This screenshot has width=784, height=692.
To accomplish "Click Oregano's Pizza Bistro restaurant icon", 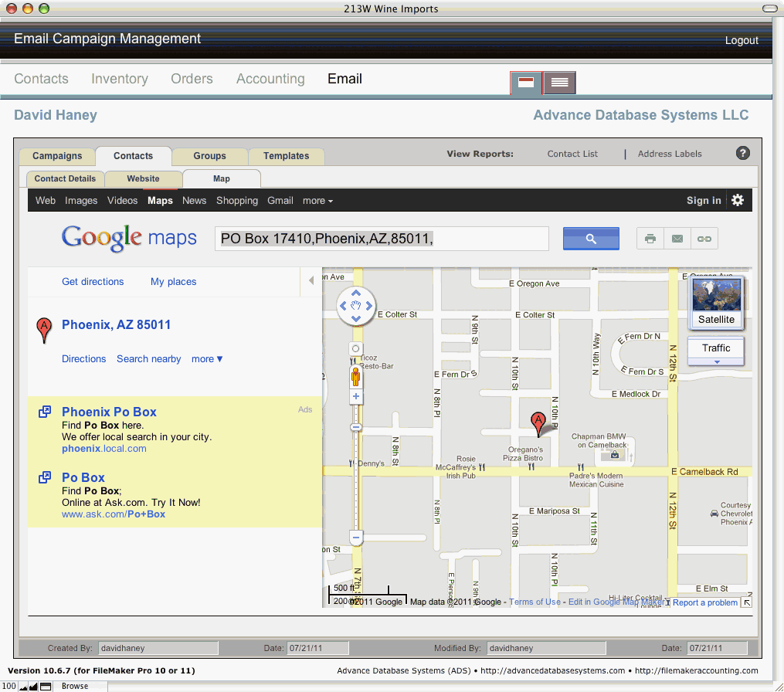I will [531, 467].
